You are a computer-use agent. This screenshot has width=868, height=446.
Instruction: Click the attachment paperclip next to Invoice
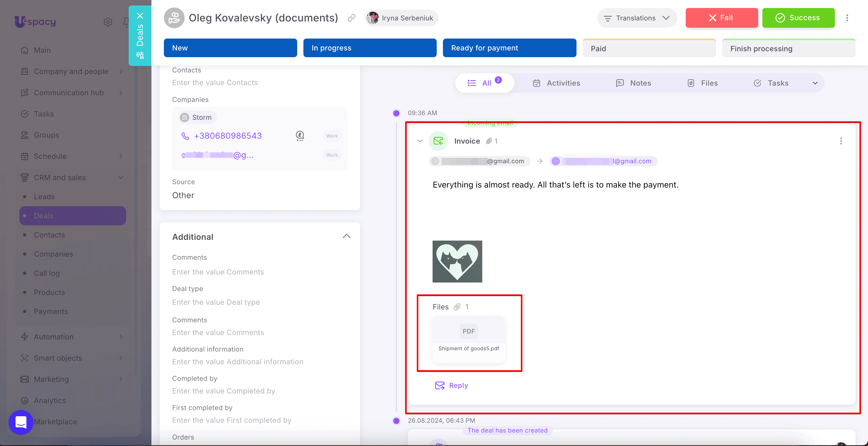click(x=489, y=141)
